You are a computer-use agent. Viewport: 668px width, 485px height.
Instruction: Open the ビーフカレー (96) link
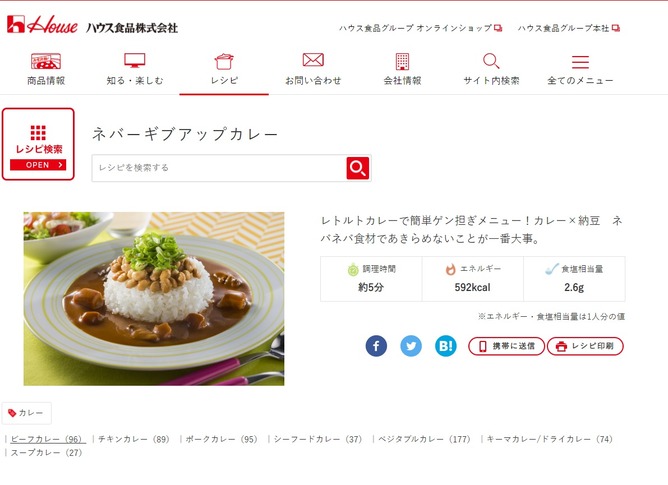(x=48, y=439)
